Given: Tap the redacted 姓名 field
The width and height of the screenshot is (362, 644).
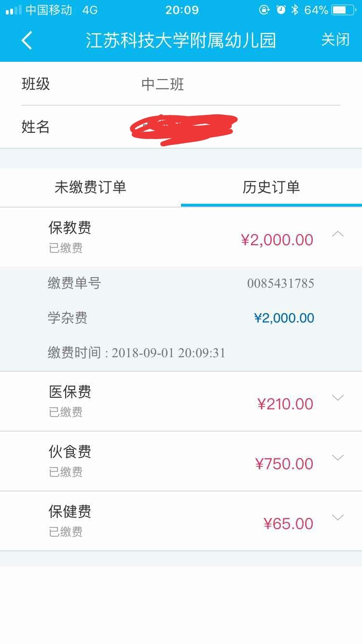Looking at the screenshot, I should pyautogui.click(x=182, y=128).
